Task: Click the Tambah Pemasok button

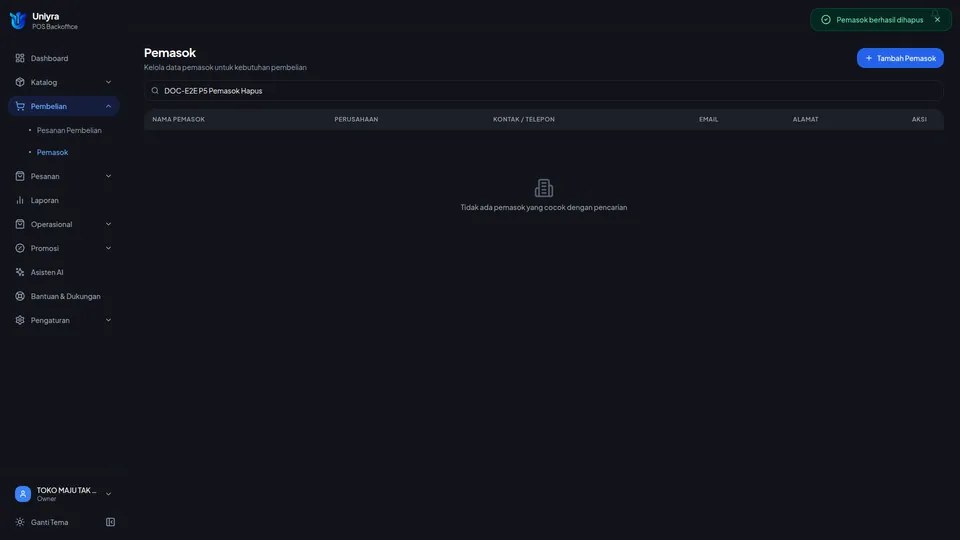Action: (900, 58)
